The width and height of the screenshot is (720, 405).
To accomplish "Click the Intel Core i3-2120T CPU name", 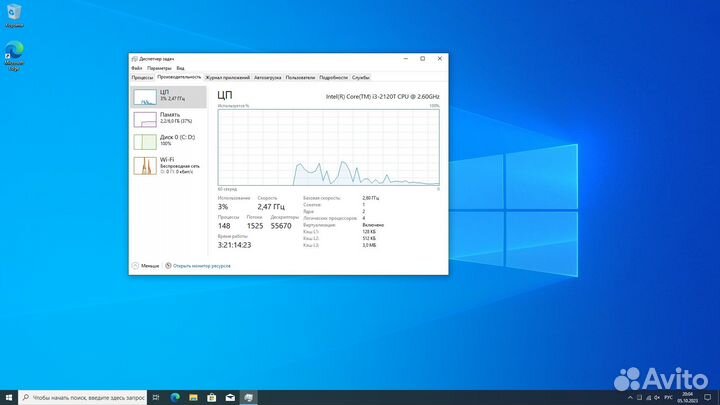I will point(382,96).
